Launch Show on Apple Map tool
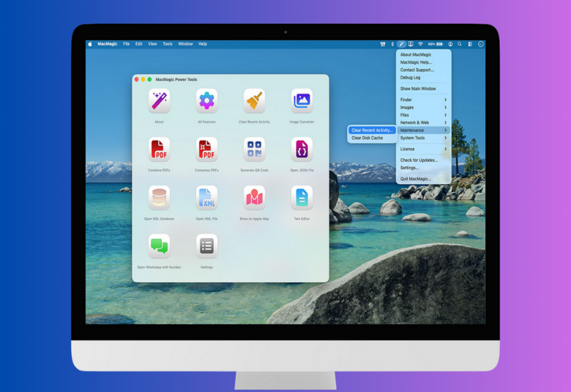This screenshot has height=392, width=571. [254, 198]
